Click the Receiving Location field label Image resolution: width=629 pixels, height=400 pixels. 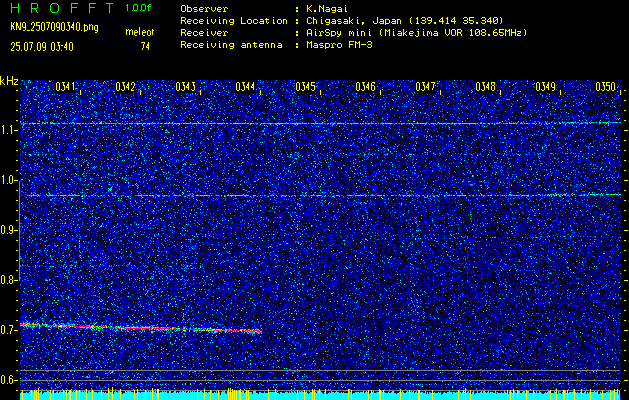[234, 21]
